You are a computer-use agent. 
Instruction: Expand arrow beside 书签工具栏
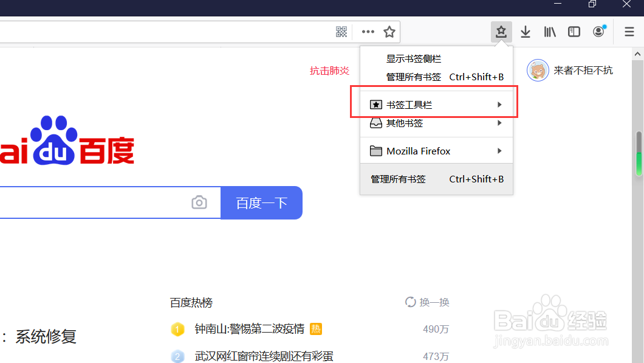pos(499,105)
